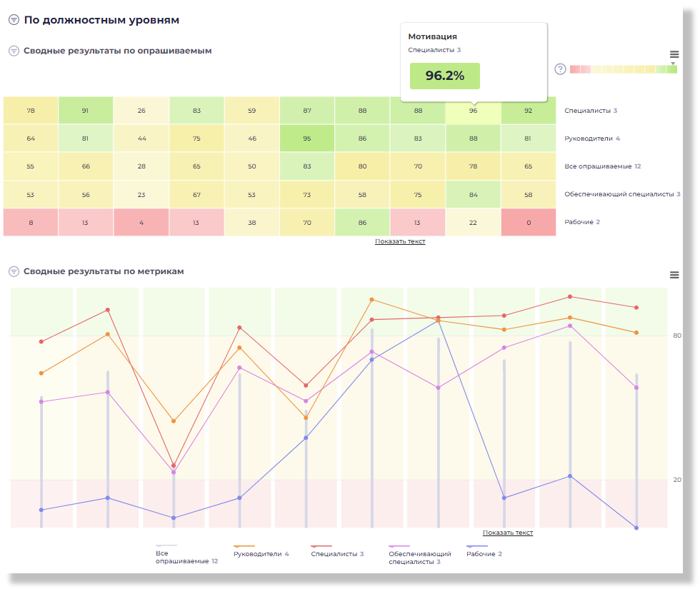Click the filter icon beside По должностным уровням

(x=14, y=20)
